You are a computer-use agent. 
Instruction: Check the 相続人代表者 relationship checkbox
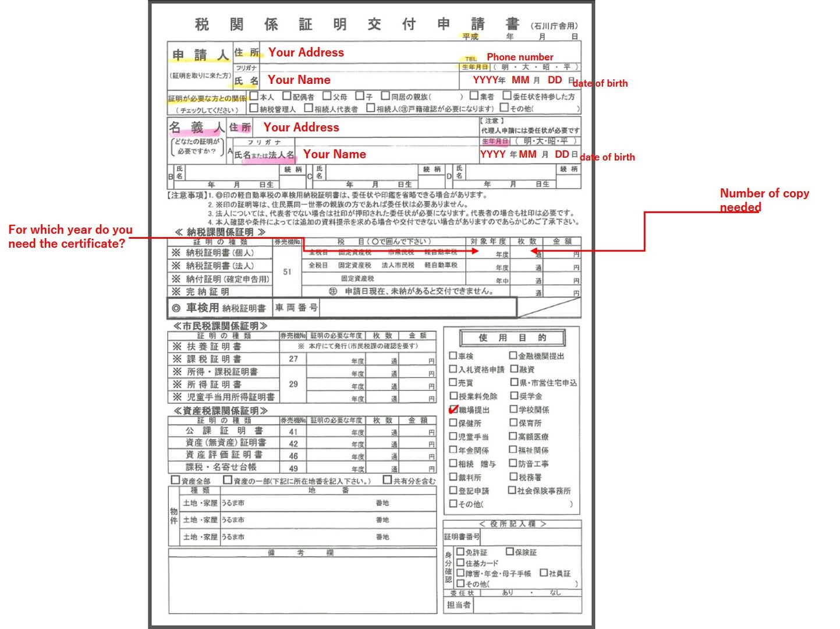308,108
